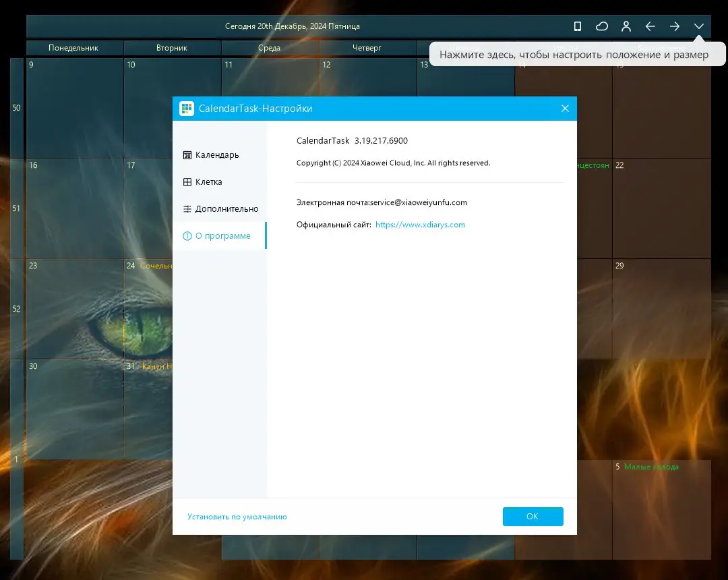This screenshot has width=728, height=580.
Task: Open the cloud sync icon
Action: click(602, 26)
